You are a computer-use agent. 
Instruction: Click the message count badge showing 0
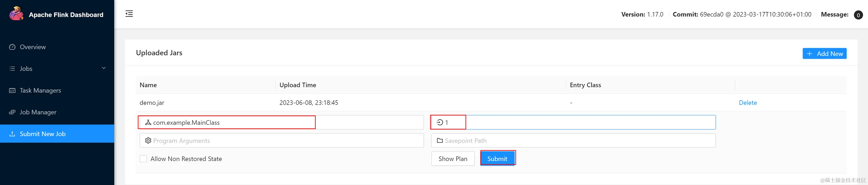[858, 15]
